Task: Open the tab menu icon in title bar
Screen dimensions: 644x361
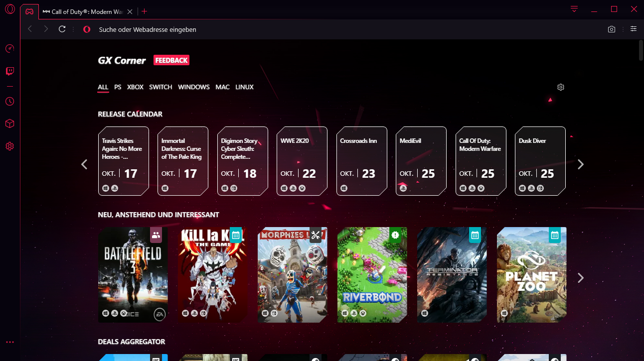Action: tap(575, 9)
